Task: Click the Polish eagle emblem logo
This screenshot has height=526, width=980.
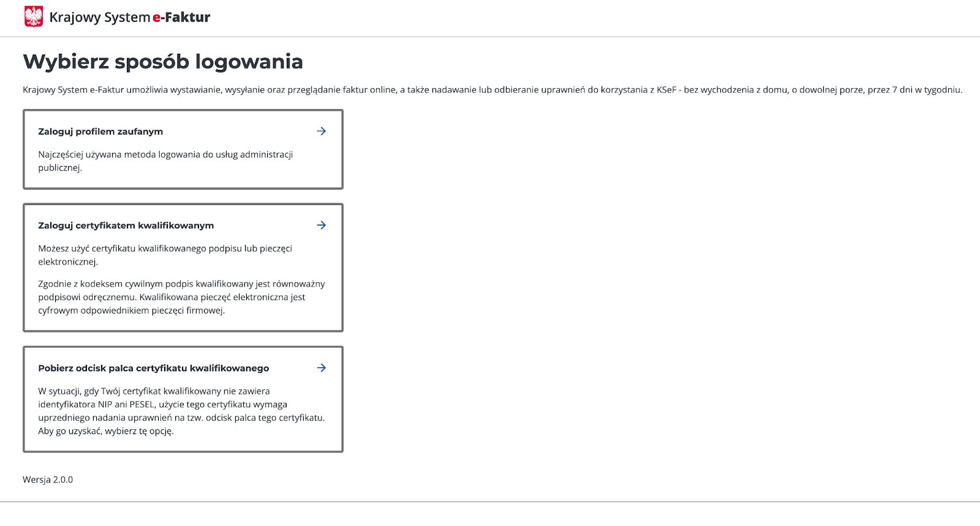Action: tap(34, 17)
